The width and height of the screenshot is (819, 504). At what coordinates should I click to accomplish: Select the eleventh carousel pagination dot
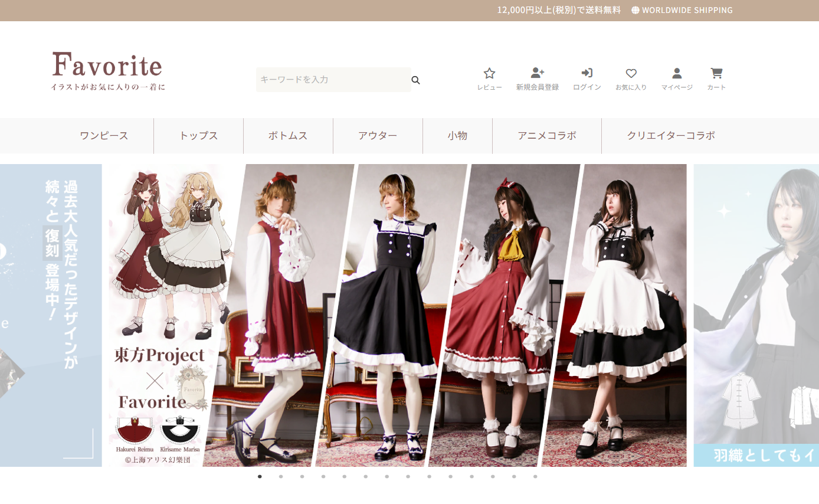point(472,476)
